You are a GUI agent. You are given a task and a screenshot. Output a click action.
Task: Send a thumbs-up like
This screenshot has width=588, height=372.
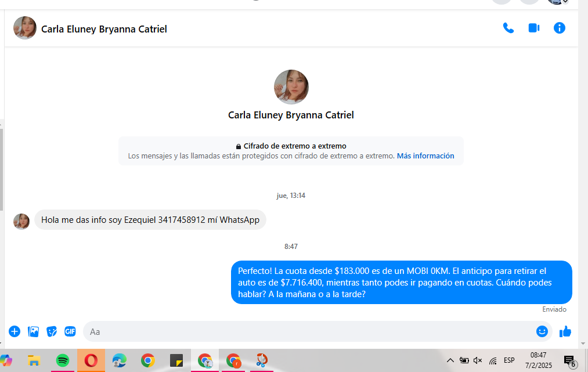coord(565,331)
